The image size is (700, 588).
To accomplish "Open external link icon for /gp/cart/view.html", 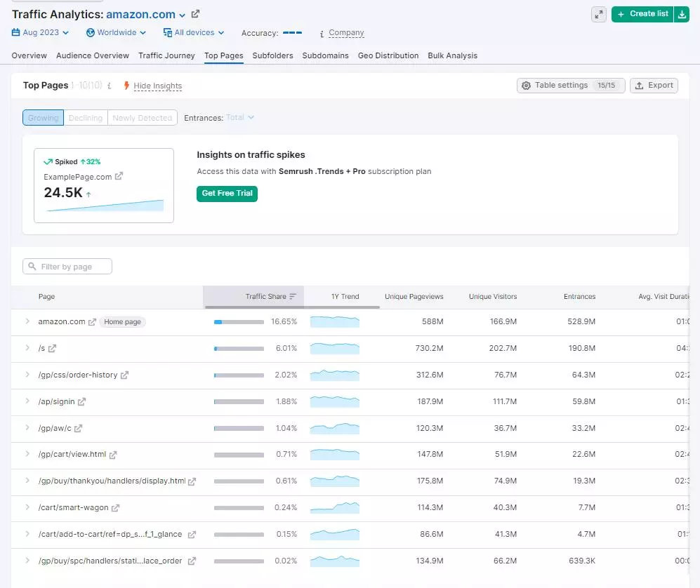I will point(113,455).
